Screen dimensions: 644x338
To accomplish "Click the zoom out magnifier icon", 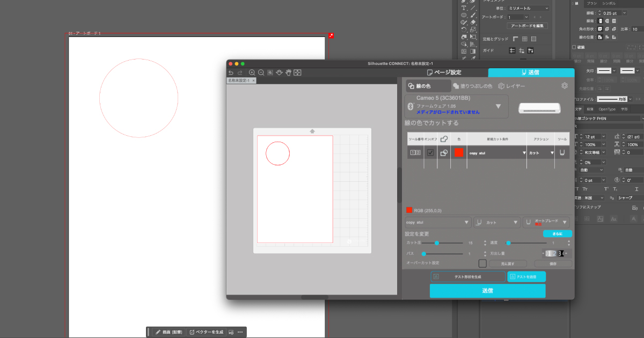I will pos(261,72).
